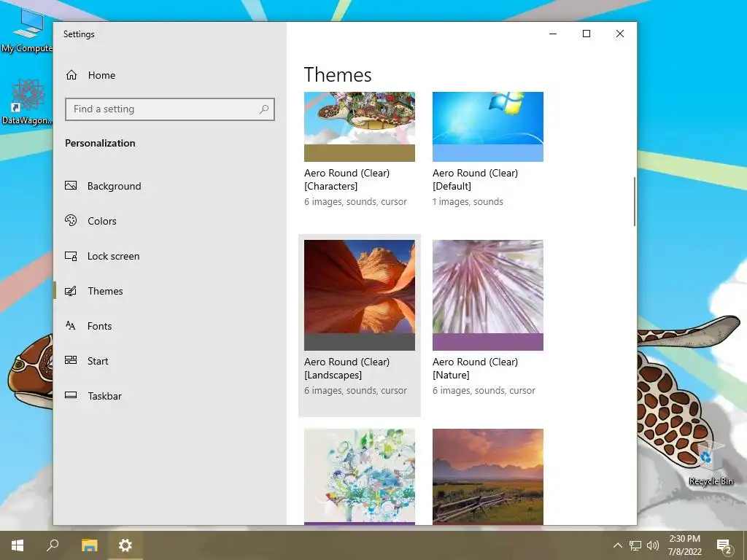Open the notification center icon
Viewport: 747px width, 560px height.
[724, 546]
